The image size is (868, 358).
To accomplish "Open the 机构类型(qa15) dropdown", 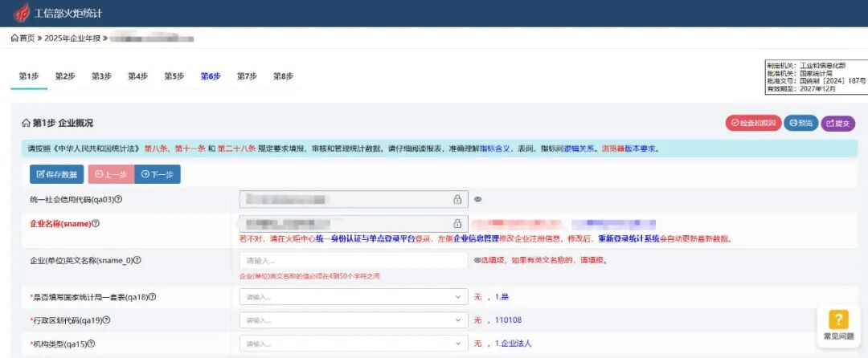I will tap(354, 344).
